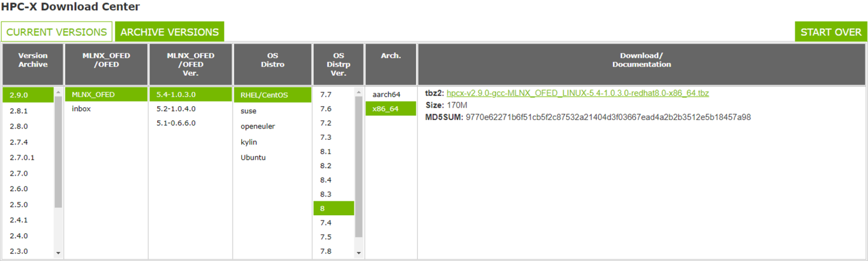Open the Archive Versions tab
The image size is (868, 261).
tap(169, 32)
